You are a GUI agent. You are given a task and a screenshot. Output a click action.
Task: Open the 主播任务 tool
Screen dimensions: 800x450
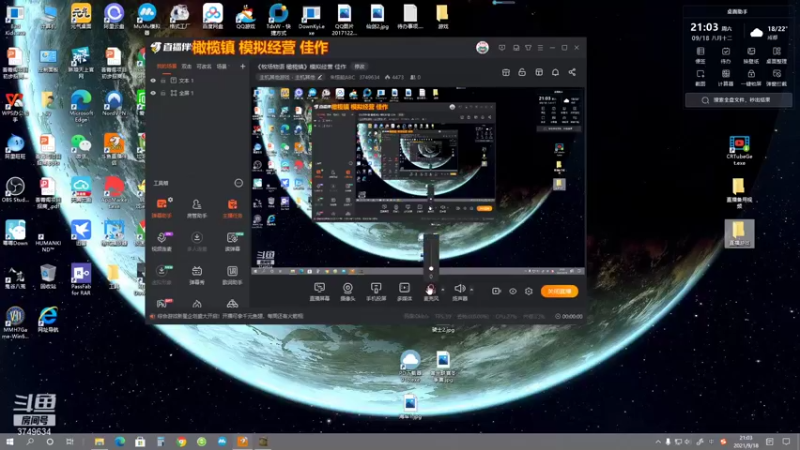[232, 208]
